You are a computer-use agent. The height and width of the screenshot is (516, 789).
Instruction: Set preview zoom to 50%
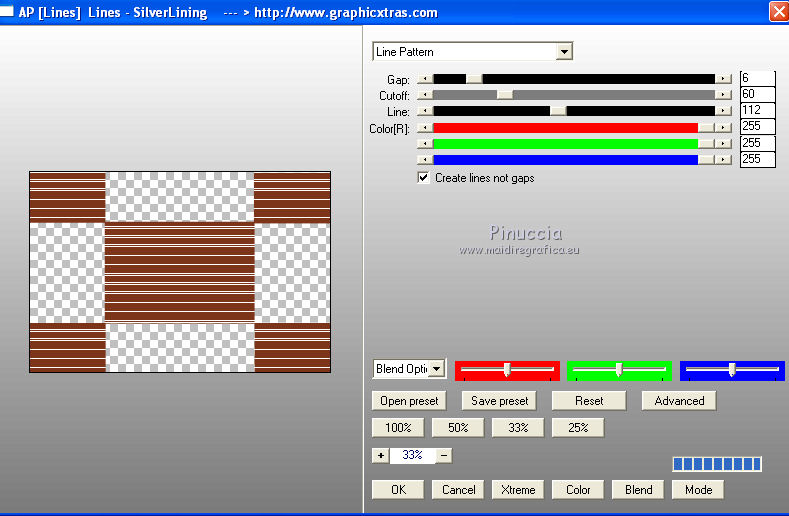457,427
